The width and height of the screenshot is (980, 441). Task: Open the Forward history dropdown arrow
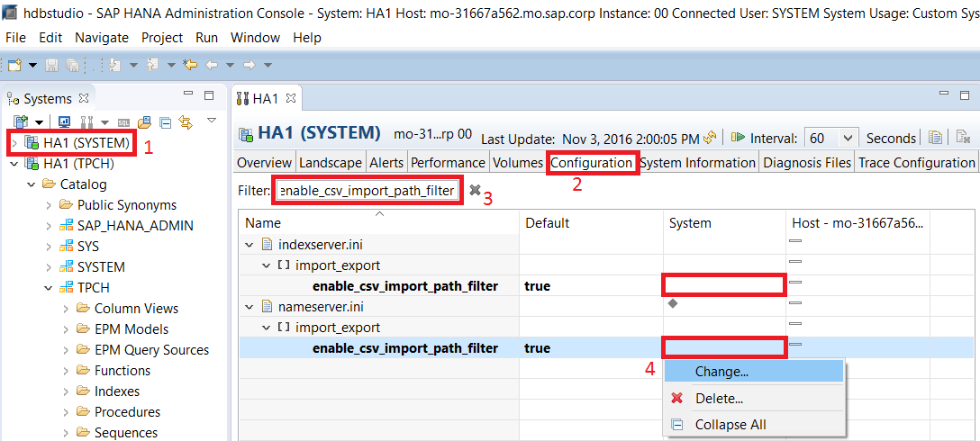[x=268, y=65]
